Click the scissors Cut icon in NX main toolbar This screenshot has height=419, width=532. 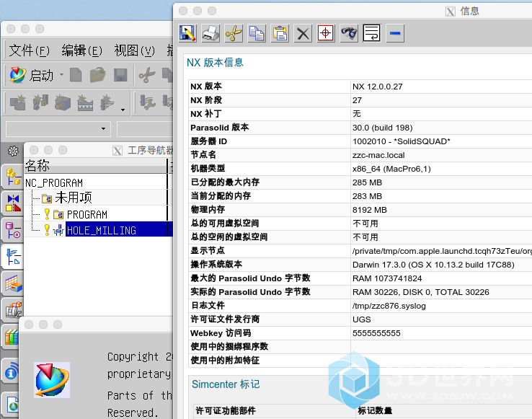[x=147, y=75]
